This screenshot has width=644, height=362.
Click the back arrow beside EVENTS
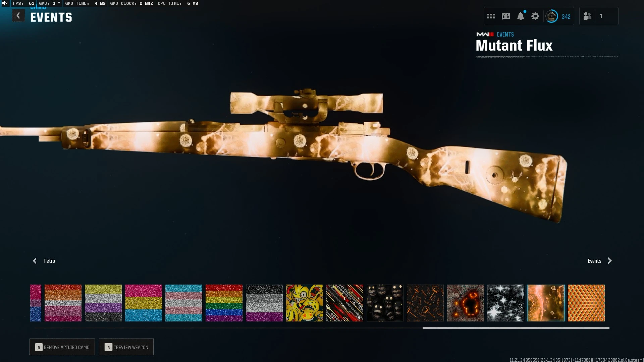[18, 16]
